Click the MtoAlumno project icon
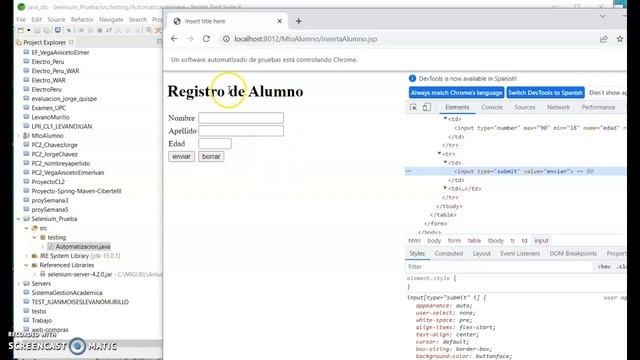The image size is (640, 360). [27, 135]
